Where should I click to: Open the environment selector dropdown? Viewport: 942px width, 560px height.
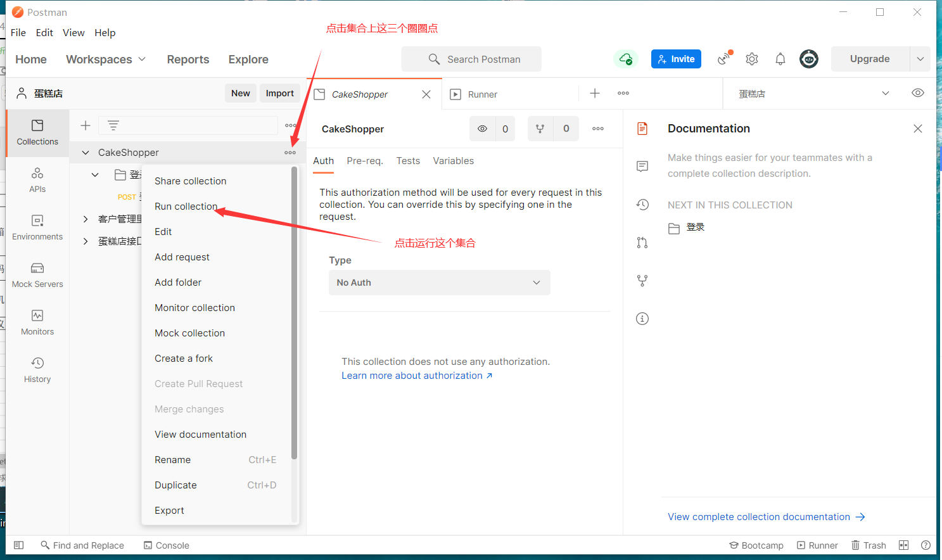[x=813, y=94]
